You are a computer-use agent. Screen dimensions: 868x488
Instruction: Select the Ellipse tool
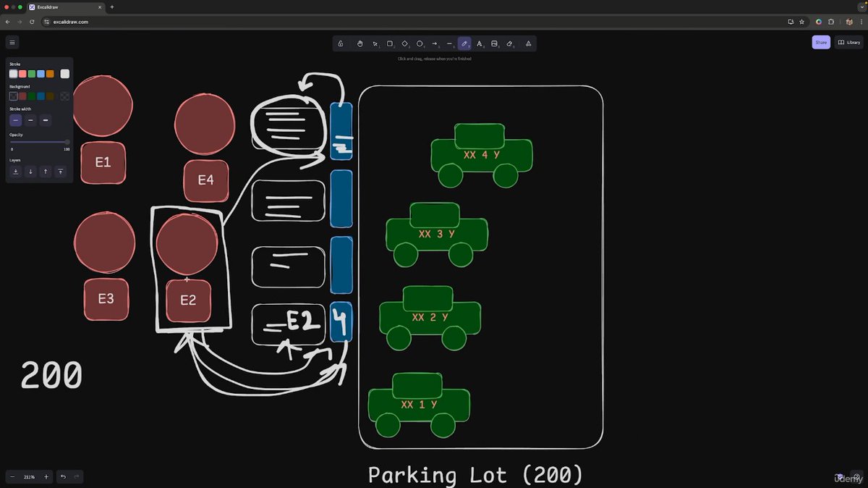click(420, 43)
